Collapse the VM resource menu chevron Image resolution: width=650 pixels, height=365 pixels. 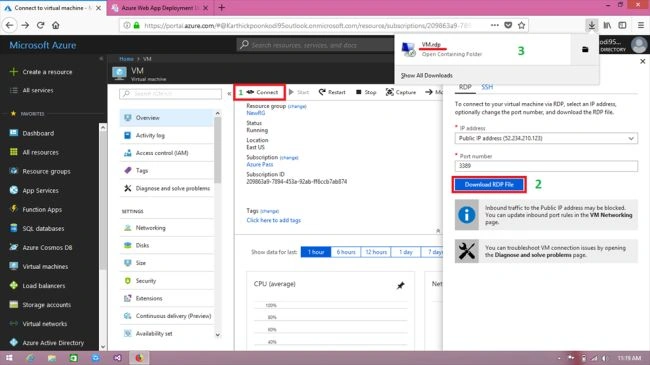(229, 94)
